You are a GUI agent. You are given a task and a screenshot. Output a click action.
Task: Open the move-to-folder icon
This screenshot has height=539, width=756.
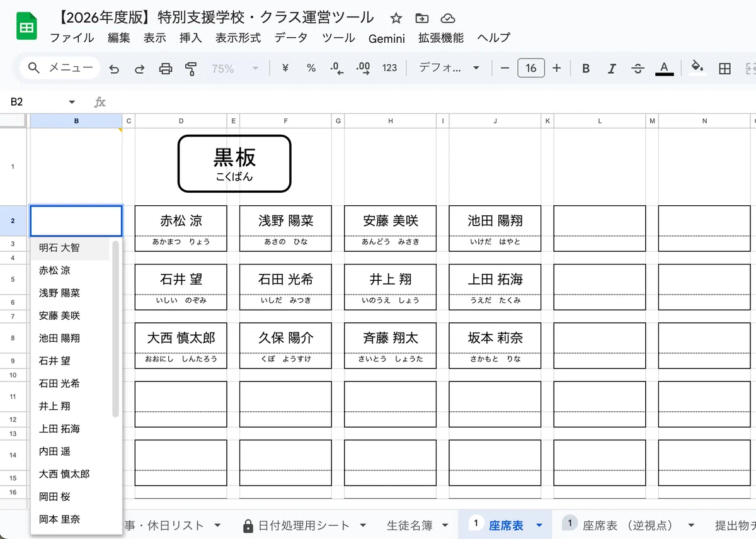point(421,18)
